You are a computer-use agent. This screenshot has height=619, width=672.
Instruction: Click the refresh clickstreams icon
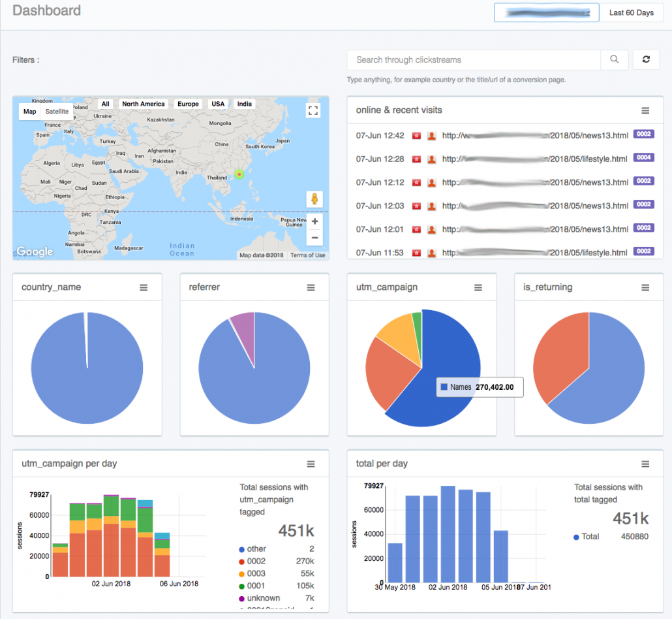(646, 59)
